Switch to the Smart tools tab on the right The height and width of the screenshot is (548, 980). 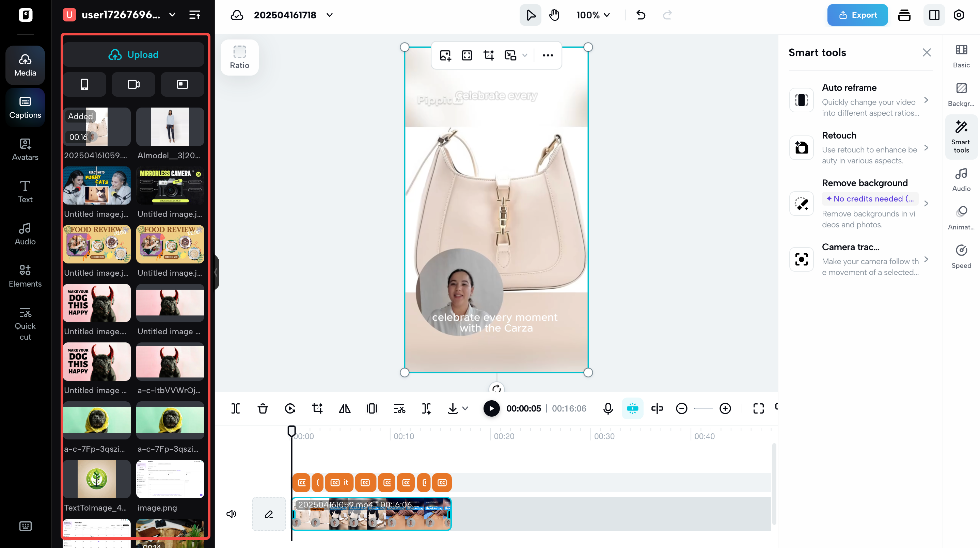961,136
